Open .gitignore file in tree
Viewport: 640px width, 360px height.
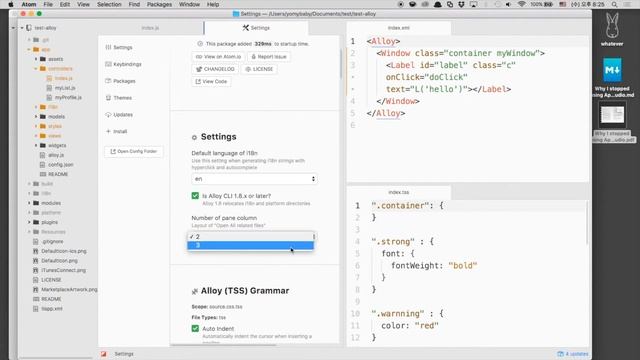click(x=53, y=241)
